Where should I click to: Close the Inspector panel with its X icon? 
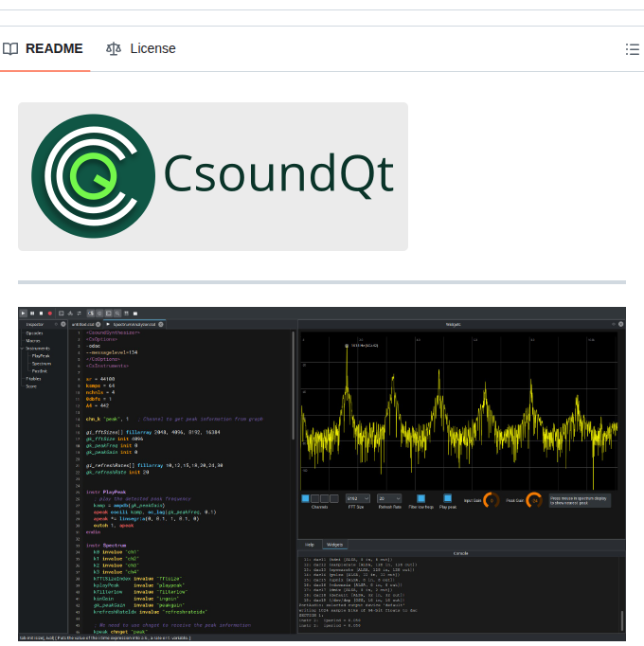(63, 324)
